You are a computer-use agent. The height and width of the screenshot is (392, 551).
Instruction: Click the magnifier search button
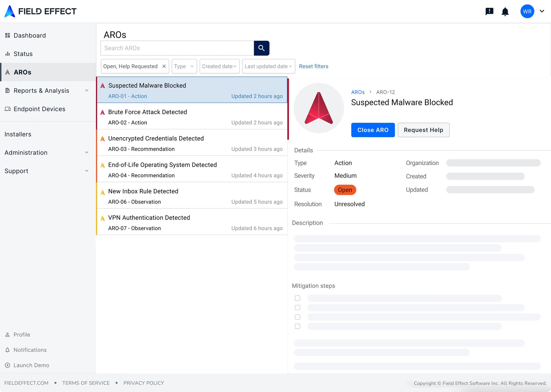pos(261,48)
